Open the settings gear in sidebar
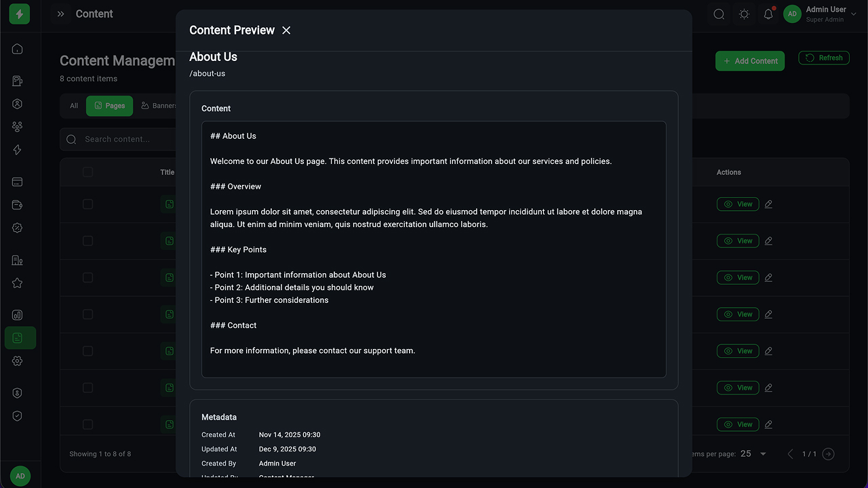Viewport: 868px width, 488px height. [18, 361]
